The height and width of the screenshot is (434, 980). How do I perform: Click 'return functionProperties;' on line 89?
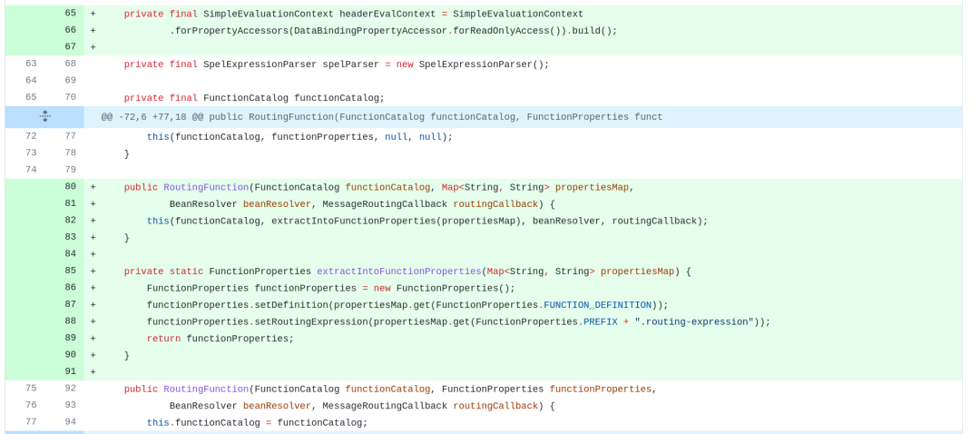[x=220, y=339]
